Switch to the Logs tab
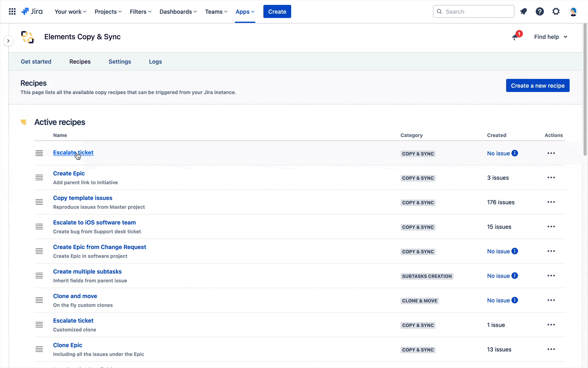Screen dimensions: 588x368 click(155, 62)
